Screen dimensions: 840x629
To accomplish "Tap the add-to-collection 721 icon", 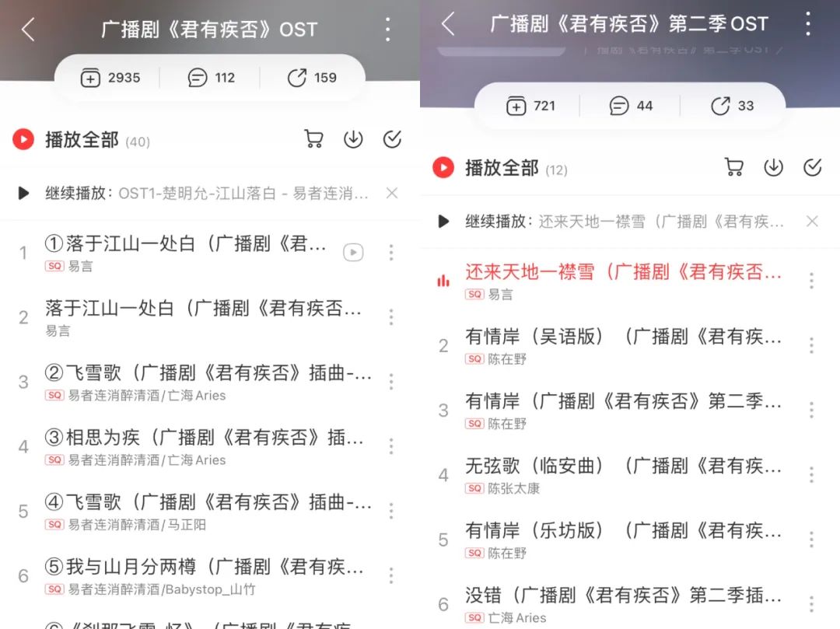I will 516,106.
